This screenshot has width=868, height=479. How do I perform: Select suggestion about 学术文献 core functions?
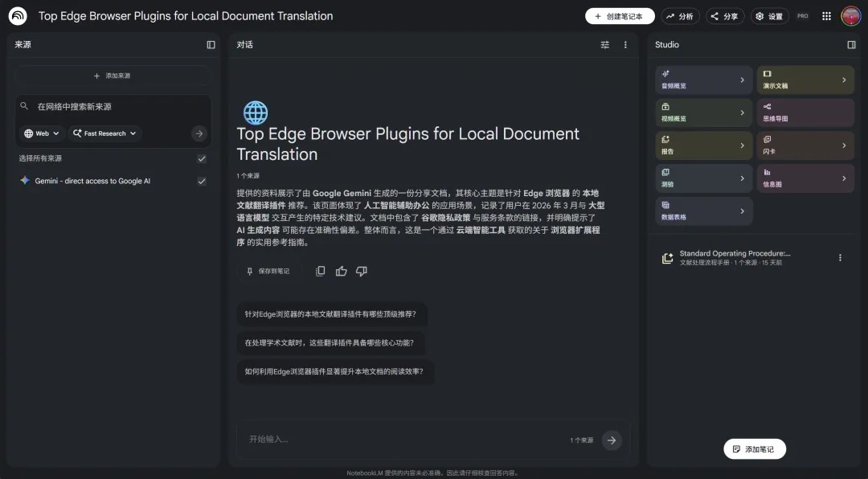(330, 343)
